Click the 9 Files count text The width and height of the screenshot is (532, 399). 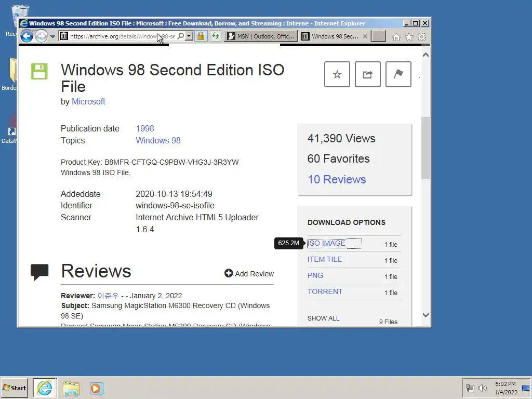click(388, 322)
